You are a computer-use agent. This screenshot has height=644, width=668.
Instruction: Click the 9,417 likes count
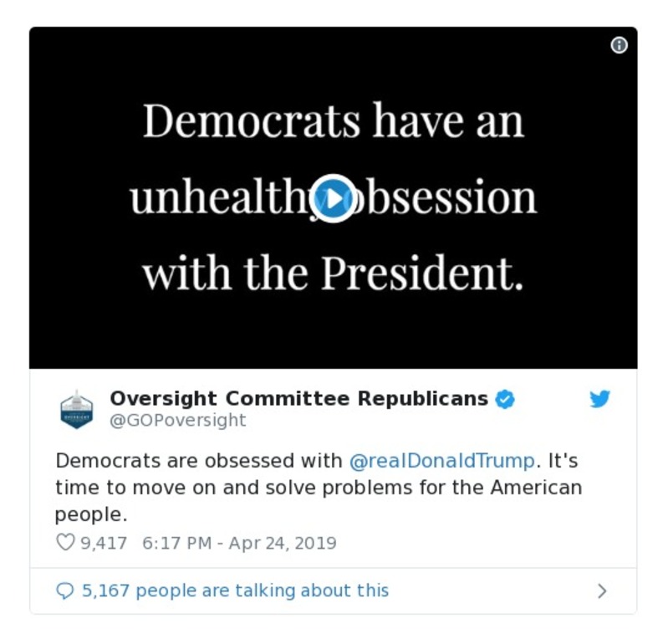[x=104, y=543]
